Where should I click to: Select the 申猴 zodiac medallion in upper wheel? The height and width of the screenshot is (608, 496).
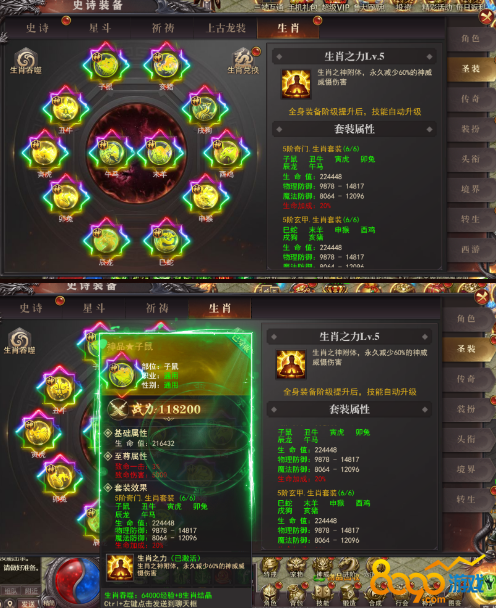tap(206, 197)
